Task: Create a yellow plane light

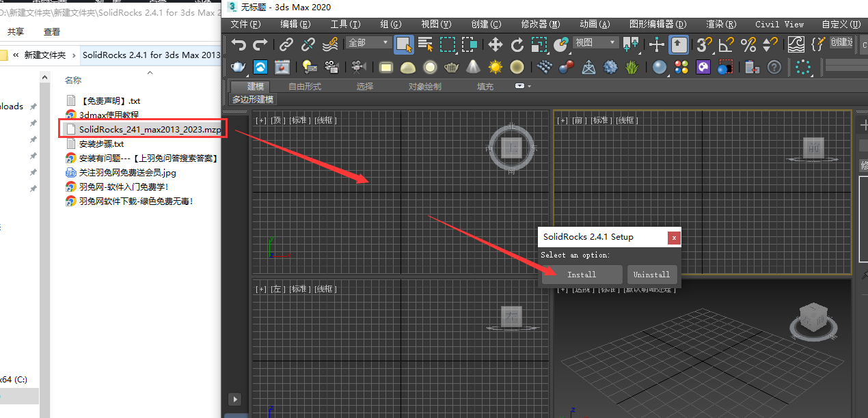Action: coord(386,67)
